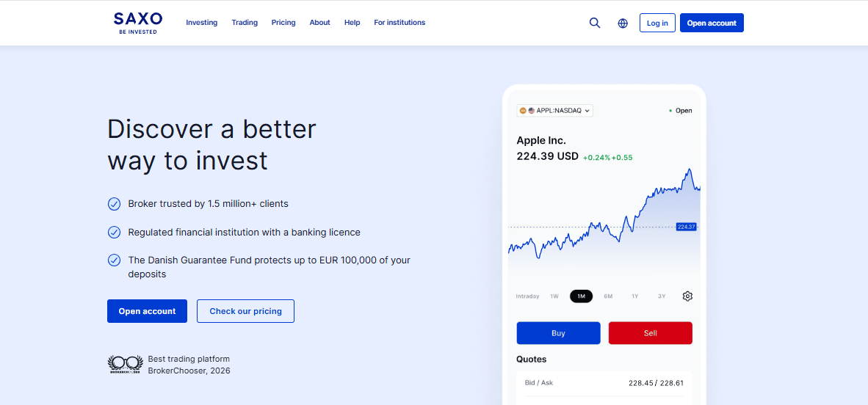868x405 pixels.
Task: Open the About menu
Action: (x=320, y=23)
